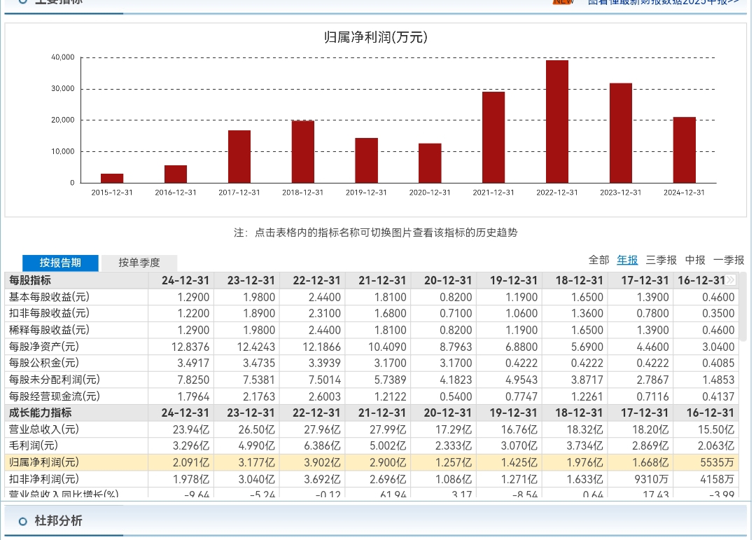This screenshot has height=540, width=756.
Task: Show trend for 每股净资产(元)
Action: point(44,347)
